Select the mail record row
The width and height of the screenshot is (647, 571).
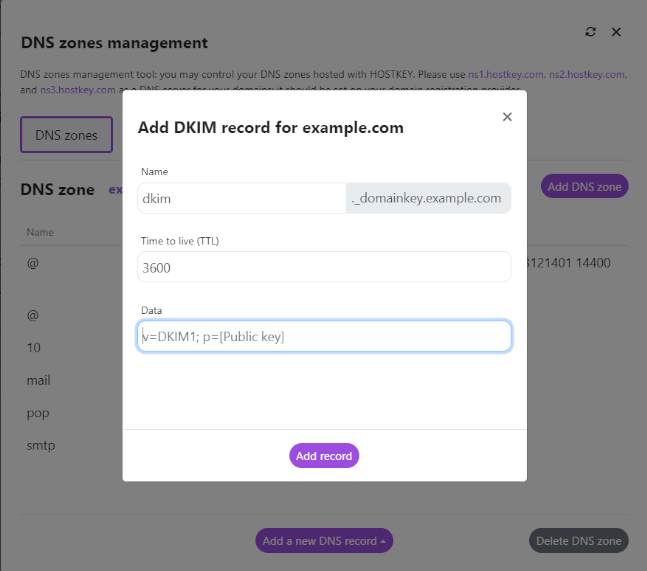38,381
